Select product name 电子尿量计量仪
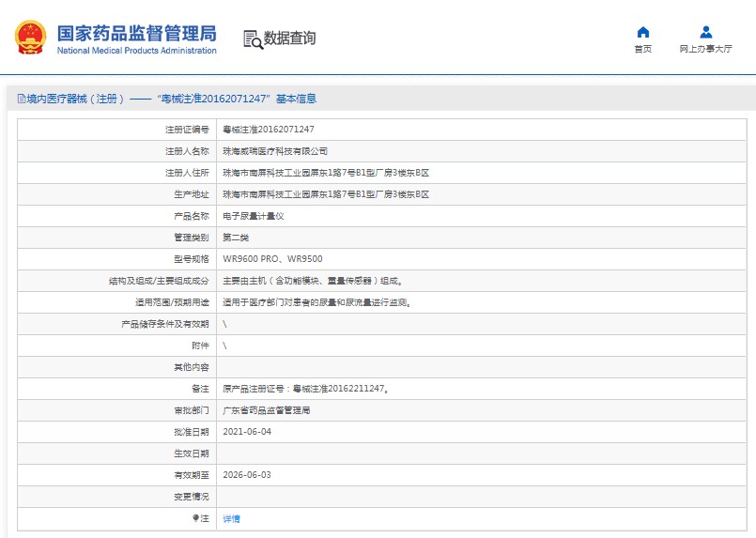This screenshot has height=538, width=756. [254, 216]
